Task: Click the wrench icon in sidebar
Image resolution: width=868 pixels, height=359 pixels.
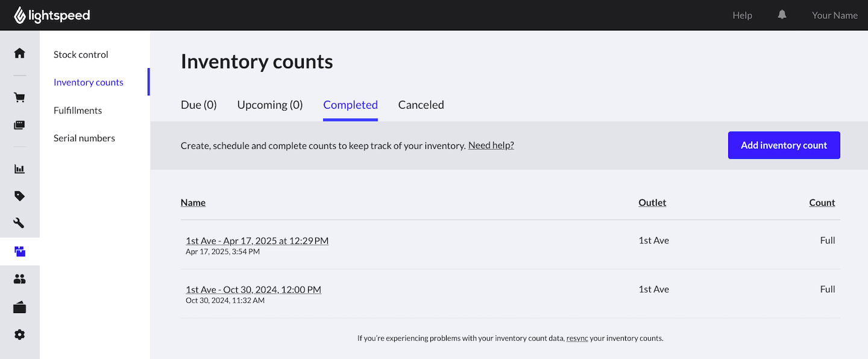Action: tap(20, 223)
